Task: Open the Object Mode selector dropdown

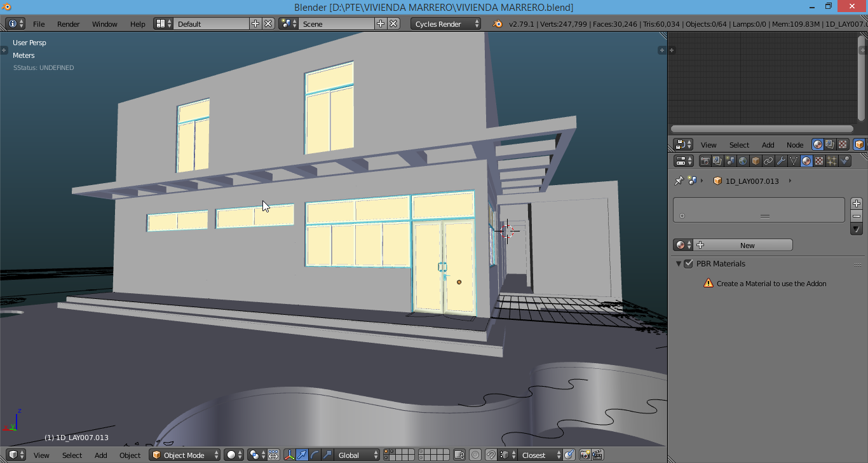Action: [x=185, y=455]
